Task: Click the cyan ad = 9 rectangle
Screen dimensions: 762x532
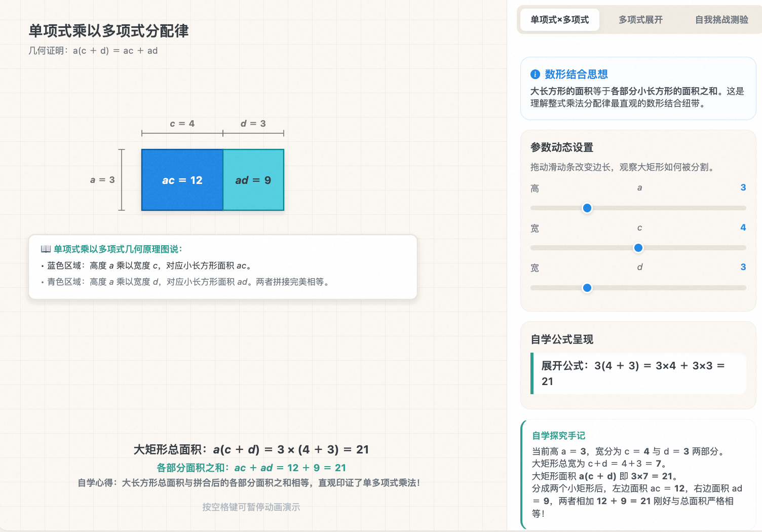Action: [x=253, y=180]
